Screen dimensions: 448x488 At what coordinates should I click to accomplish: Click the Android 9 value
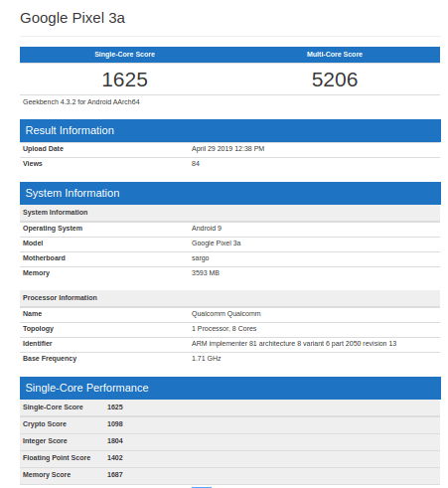pyautogui.click(x=207, y=229)
